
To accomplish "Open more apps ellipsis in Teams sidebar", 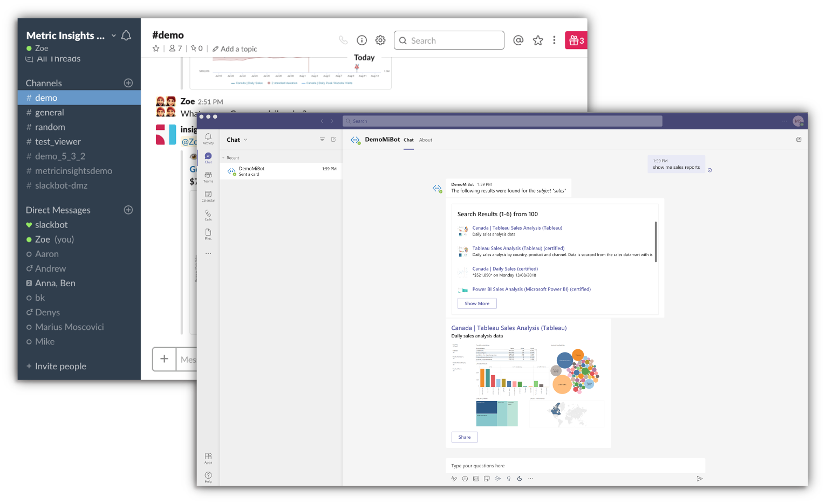I will (x=208, y=253).
